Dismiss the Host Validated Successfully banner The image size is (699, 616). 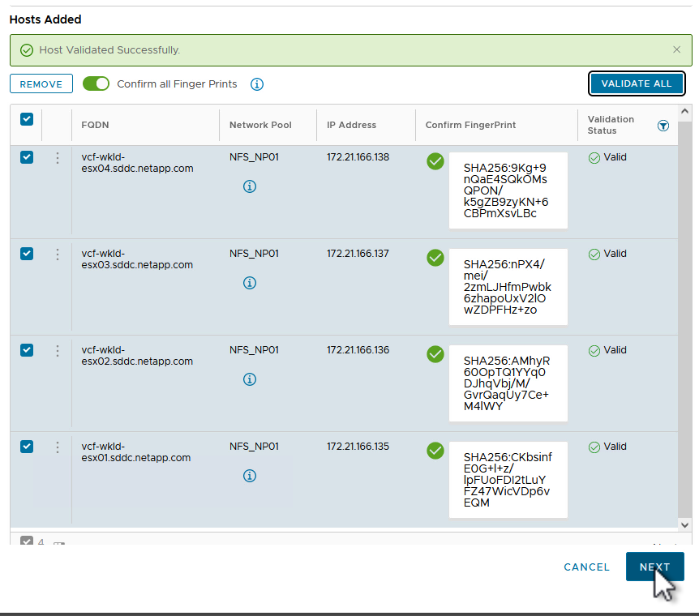(677, 49)
